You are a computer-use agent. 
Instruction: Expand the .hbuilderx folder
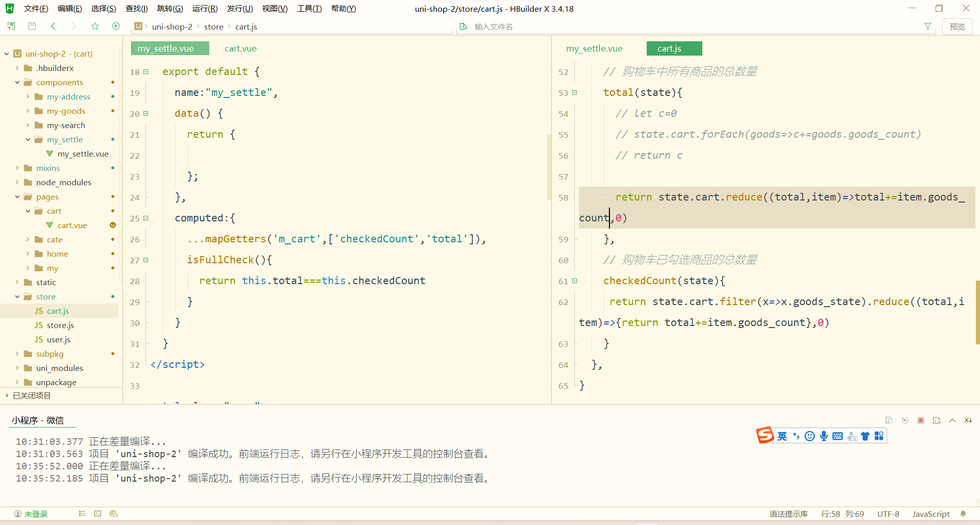point(17,68)
